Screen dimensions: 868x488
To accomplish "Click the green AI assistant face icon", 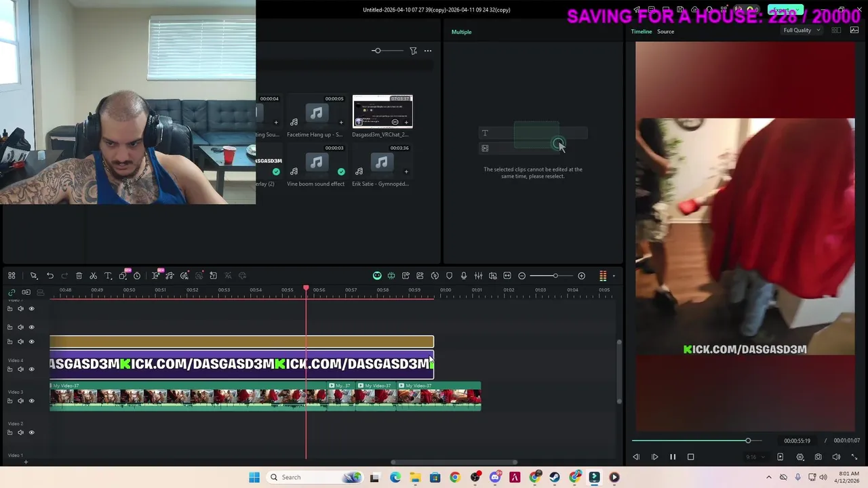I will (377, 276).
